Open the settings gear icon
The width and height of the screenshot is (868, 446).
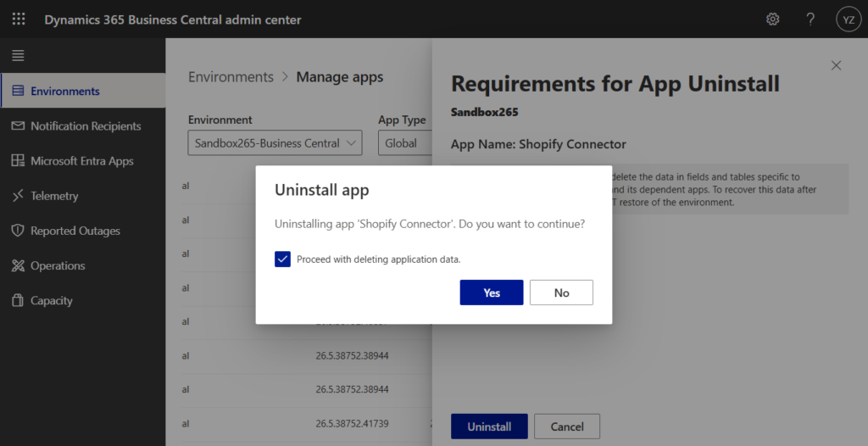(x=772, y=19)
